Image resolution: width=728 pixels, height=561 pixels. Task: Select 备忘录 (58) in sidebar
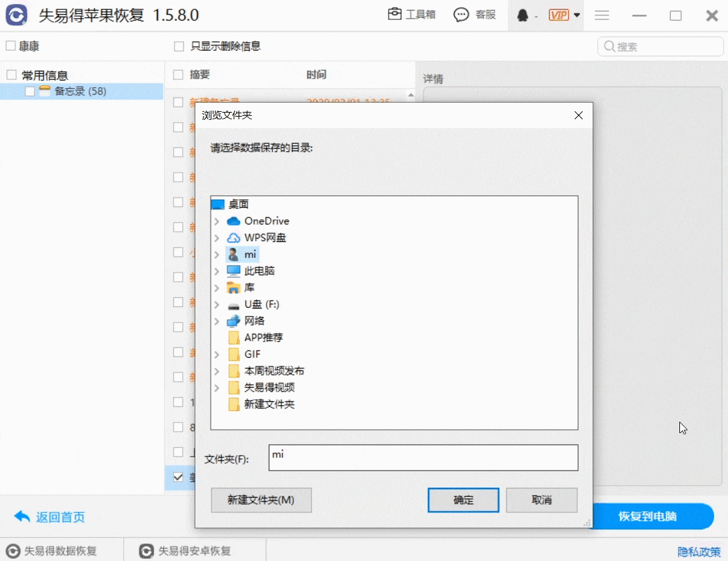(x=80, y=91)
